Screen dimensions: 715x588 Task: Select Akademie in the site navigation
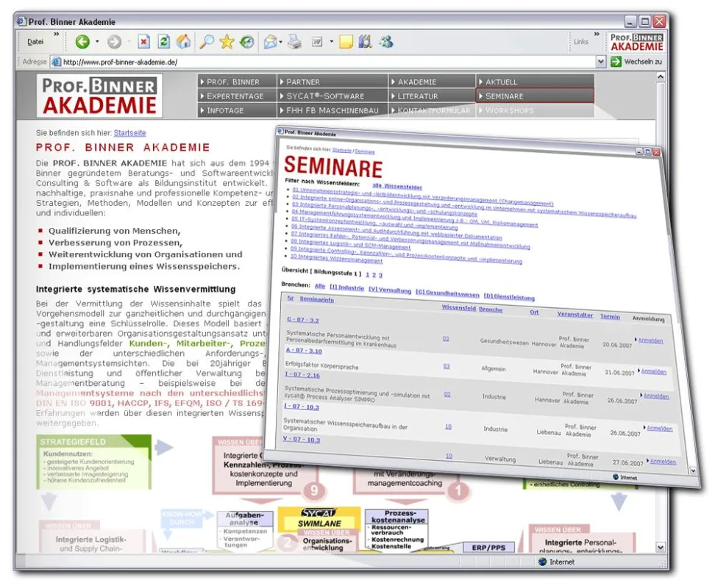coord(432,82)
